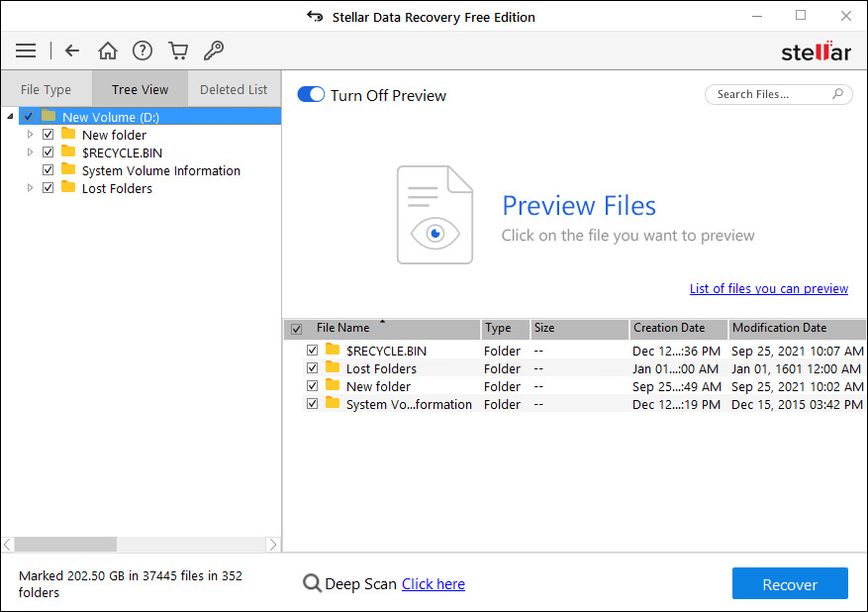Click New Volume (D:) folder icon
The height and width of the screenshot is (612, 868).
coord(48,116)
